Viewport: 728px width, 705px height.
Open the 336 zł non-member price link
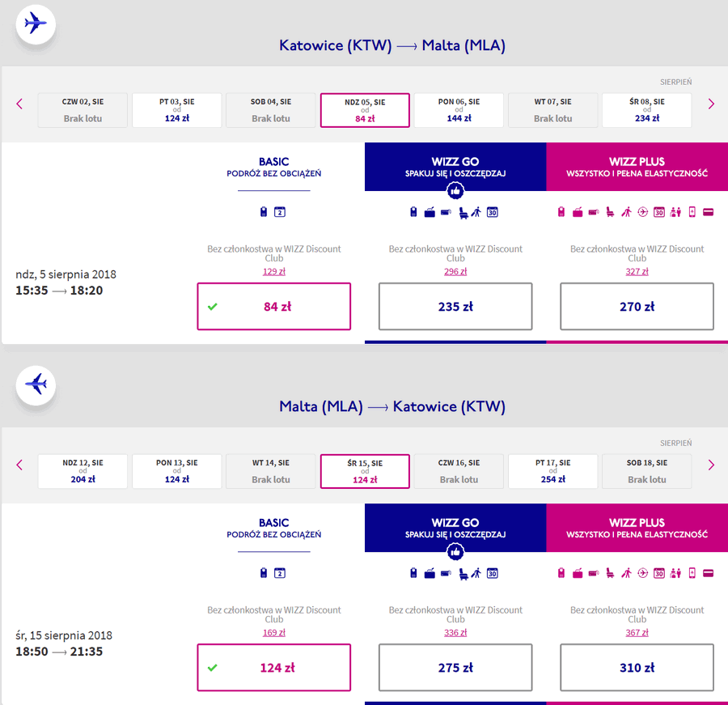point(455,632)
